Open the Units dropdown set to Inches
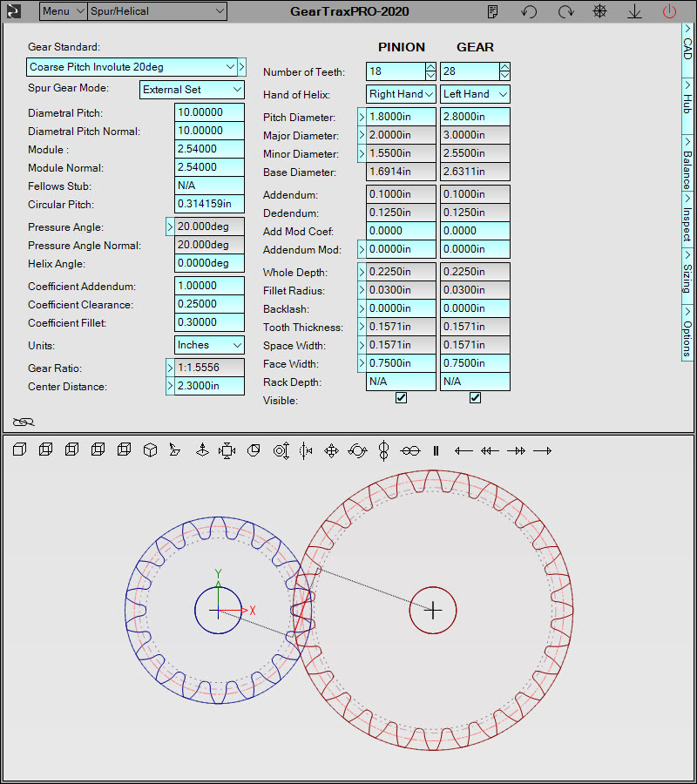 pos(236,345)
